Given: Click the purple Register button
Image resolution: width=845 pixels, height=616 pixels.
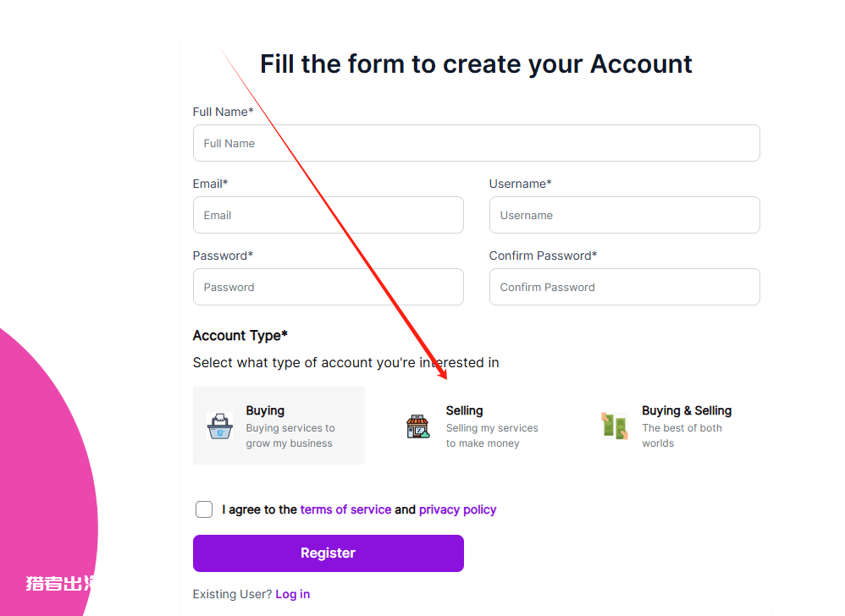Looking at the screenshot, I should pyautogui.click(x=329, y=553).
